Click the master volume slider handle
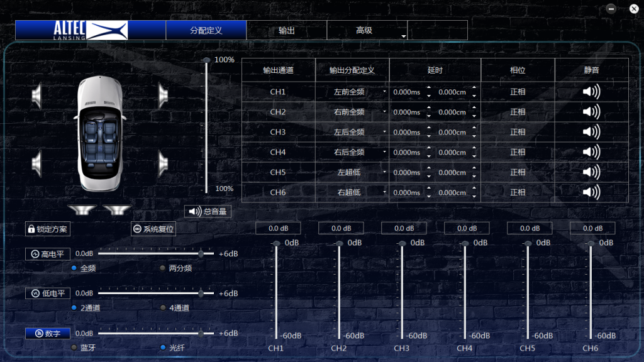The width and height of the screenshot is (644, 362). point(206,60)
